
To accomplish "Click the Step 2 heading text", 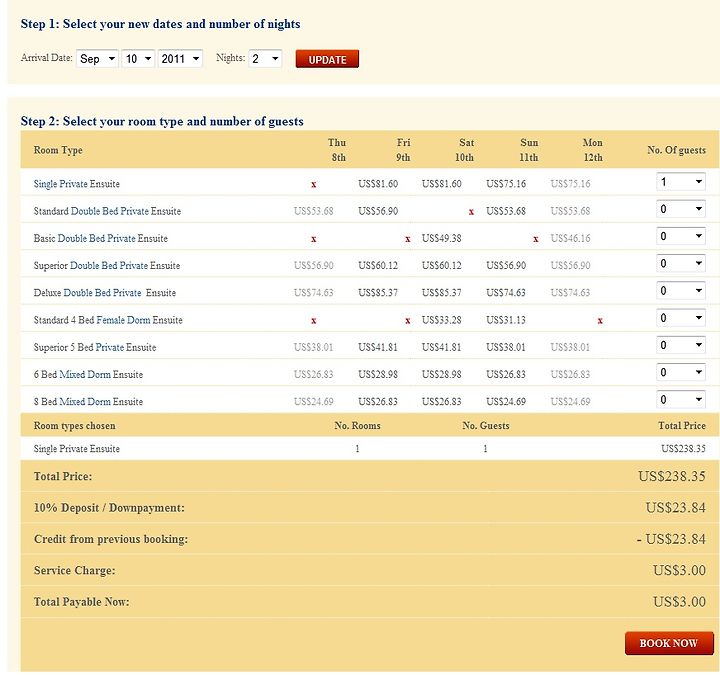I will click(162, 121).
